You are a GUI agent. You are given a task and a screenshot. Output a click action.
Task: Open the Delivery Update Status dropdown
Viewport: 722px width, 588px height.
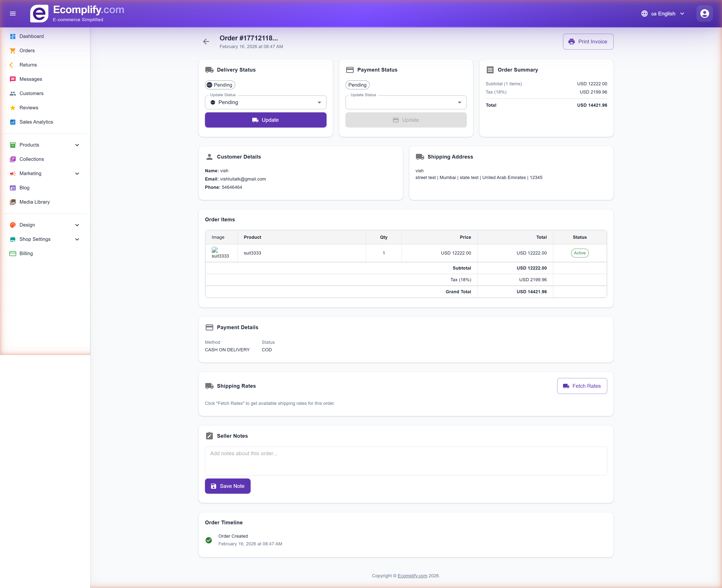[265, 102]
